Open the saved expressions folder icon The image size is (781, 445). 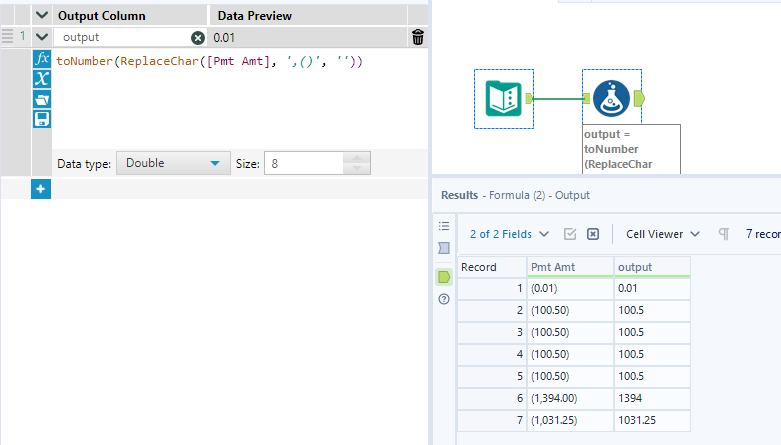pos(42,99)
